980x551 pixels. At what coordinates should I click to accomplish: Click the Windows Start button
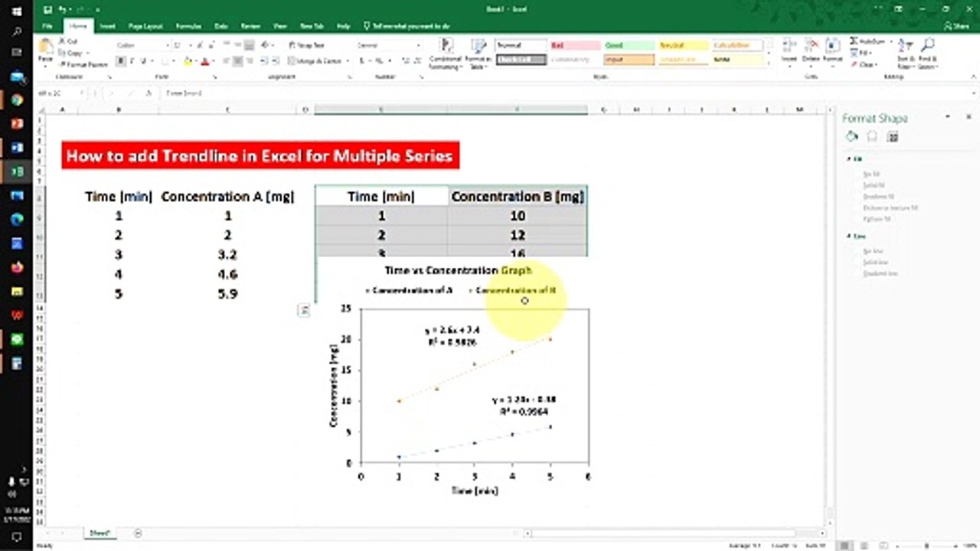16,10
